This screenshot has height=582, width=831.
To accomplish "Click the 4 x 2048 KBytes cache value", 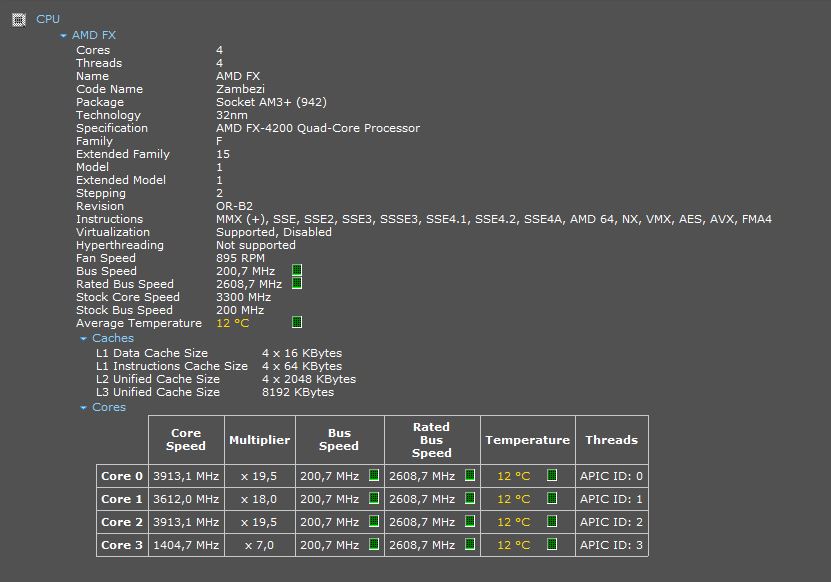I will pyautogui.click(x=309, y=379).
